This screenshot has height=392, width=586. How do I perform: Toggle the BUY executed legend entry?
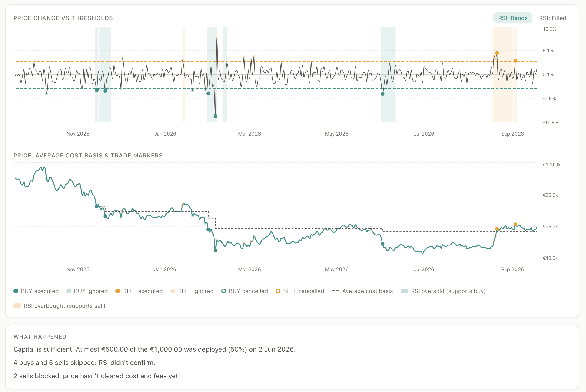click(x=36, y=291)
